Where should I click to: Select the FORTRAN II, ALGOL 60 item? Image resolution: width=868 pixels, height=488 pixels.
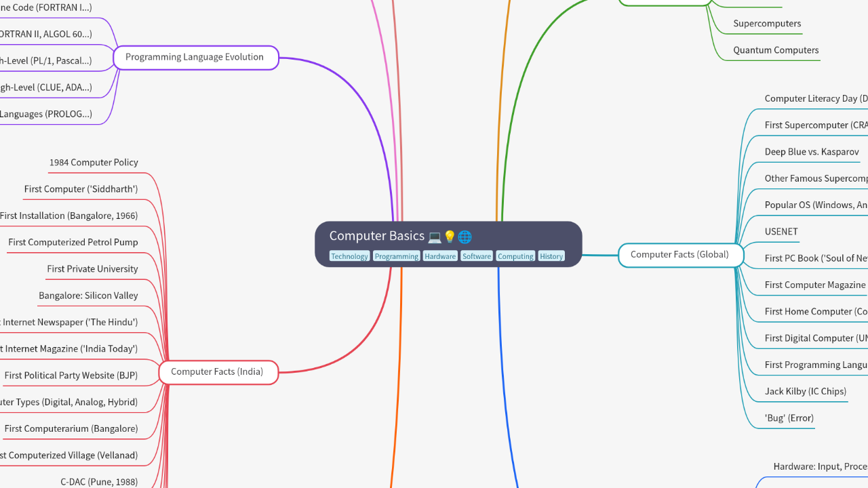tap(46, 35)
